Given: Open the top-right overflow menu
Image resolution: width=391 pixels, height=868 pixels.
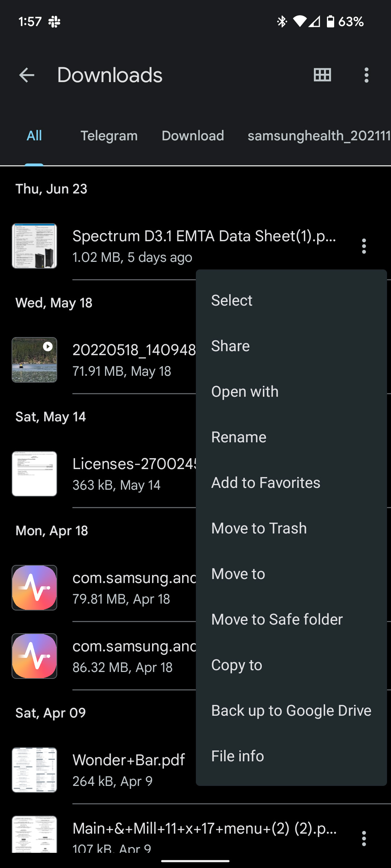Looking at the screenshot, I should pos(366,75).
